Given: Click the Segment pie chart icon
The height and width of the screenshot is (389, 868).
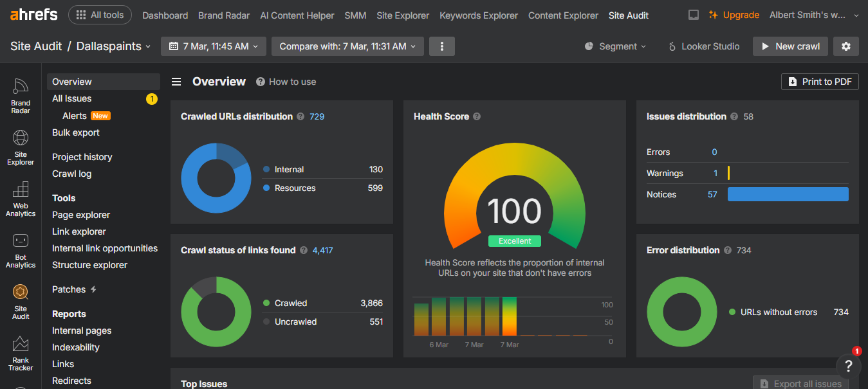Looking at the screenshot, I should (589, 46).
